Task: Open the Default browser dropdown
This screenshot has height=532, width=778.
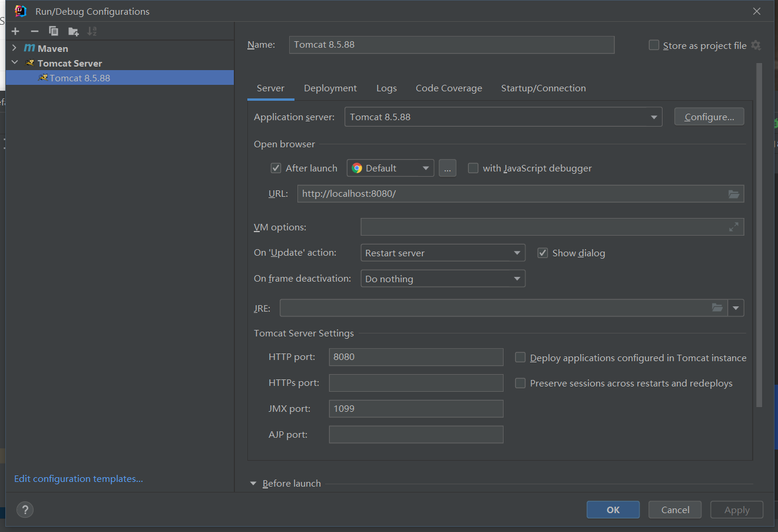Action: (x=390, y=168)
